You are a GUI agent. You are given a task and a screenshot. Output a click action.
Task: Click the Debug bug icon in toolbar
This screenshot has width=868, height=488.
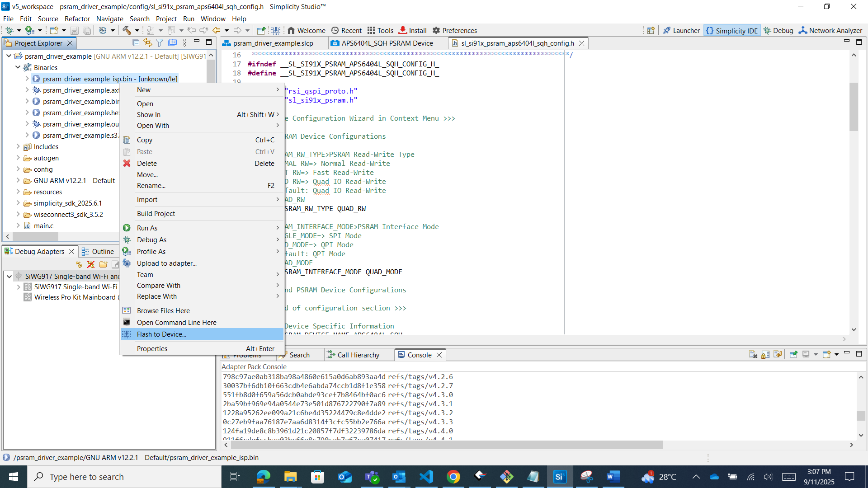(x=9, y=30)
